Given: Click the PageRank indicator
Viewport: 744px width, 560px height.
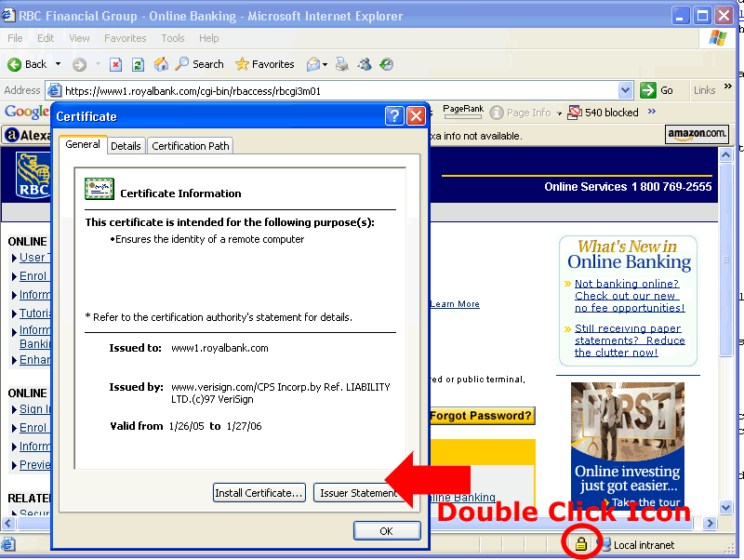Looking at the screenshot, I should [x=462, y=112].
